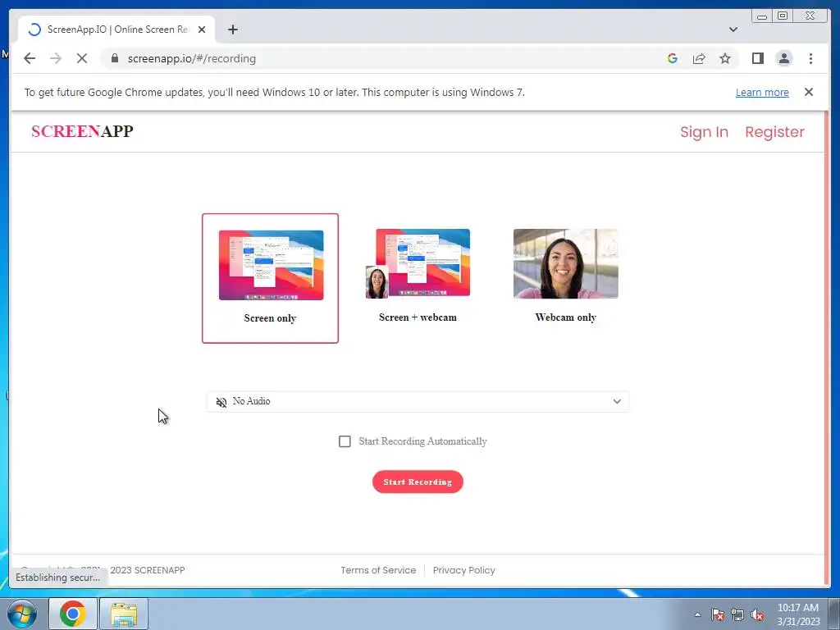Click the Action Center flag tray icon

(717, 614)
